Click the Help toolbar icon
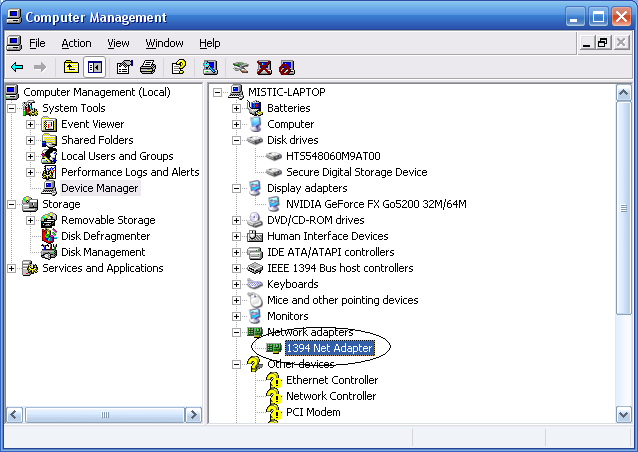Image resolution: width=638 pixels, height=452 pixels. pyautogui.click(x=179, y=67)
